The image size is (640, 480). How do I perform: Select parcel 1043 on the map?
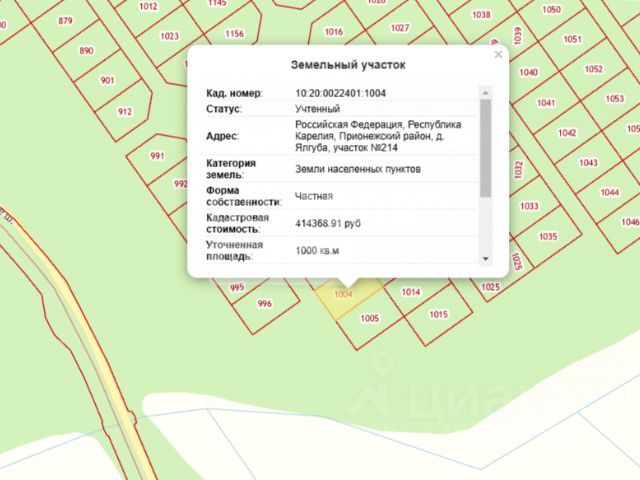(x=588, y=162)
